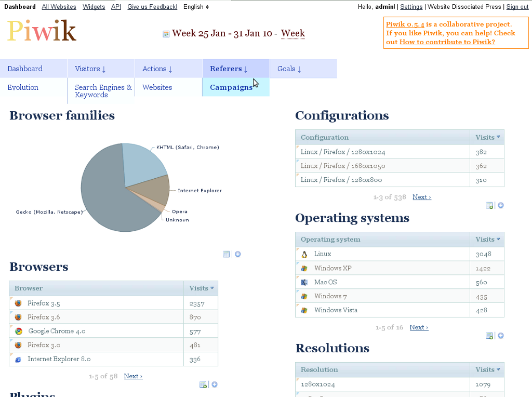Click the Google Chrome icon in Browsers table
The height and width of the screenshot is (397, 532).
click(19, 331)
